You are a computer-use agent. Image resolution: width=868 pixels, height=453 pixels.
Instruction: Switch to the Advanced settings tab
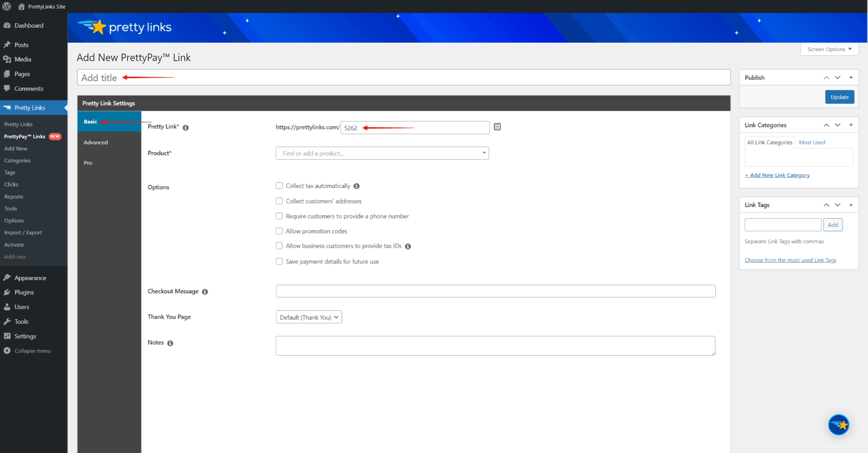tap(96, 142)
